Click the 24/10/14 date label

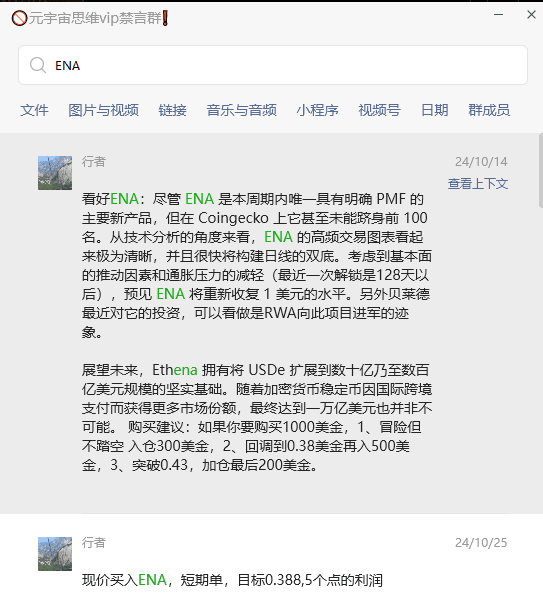481,162
